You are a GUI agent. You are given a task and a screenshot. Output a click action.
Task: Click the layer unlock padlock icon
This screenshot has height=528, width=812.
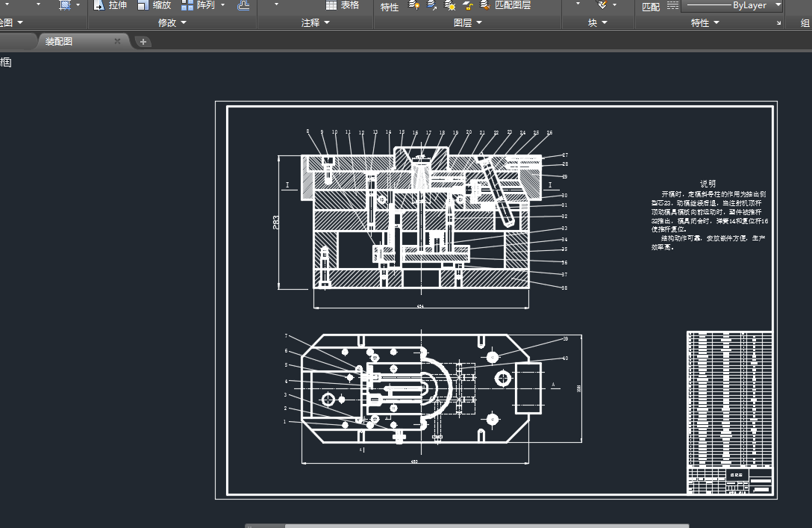point(467,5)
